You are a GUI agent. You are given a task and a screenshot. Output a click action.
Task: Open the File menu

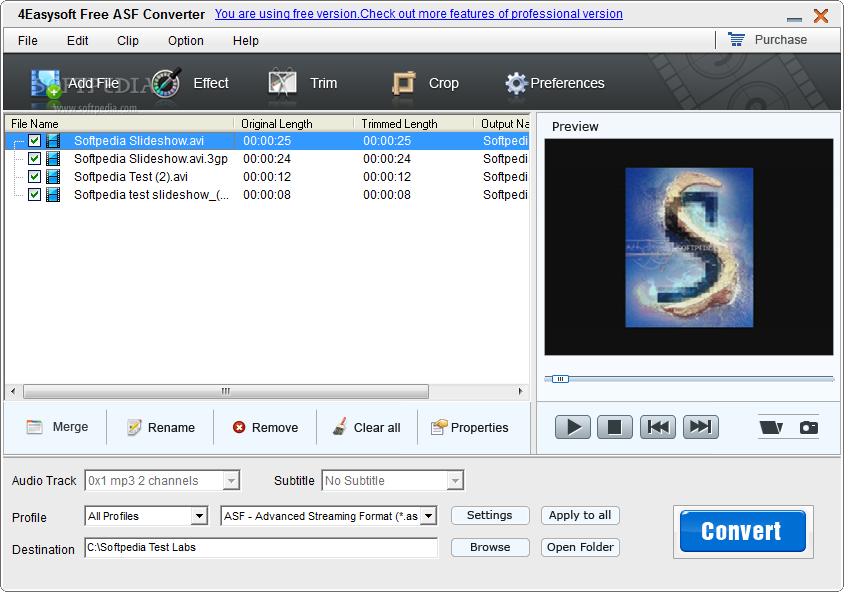[x=27, y=41]
